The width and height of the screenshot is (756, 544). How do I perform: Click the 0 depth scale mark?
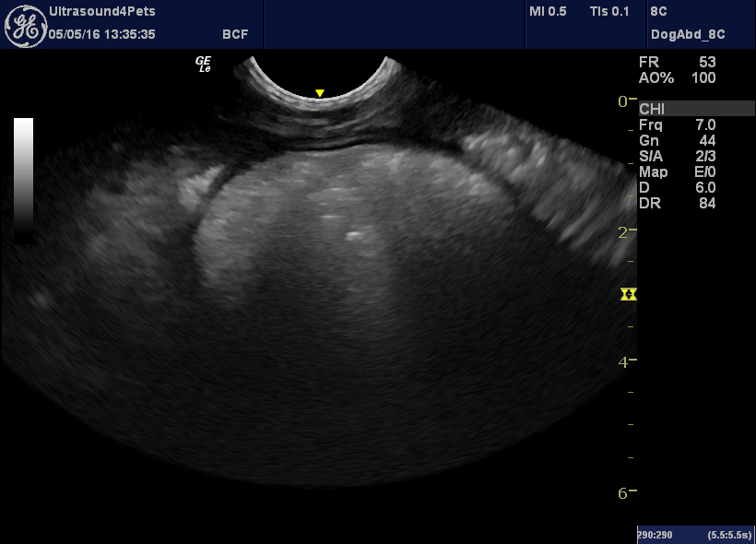tap(627, 101)
